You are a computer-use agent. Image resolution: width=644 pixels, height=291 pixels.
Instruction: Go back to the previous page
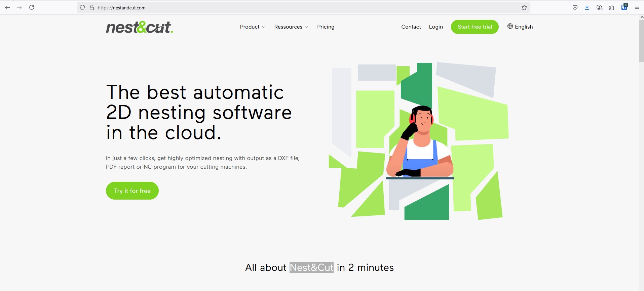click(x=7, y=7)
